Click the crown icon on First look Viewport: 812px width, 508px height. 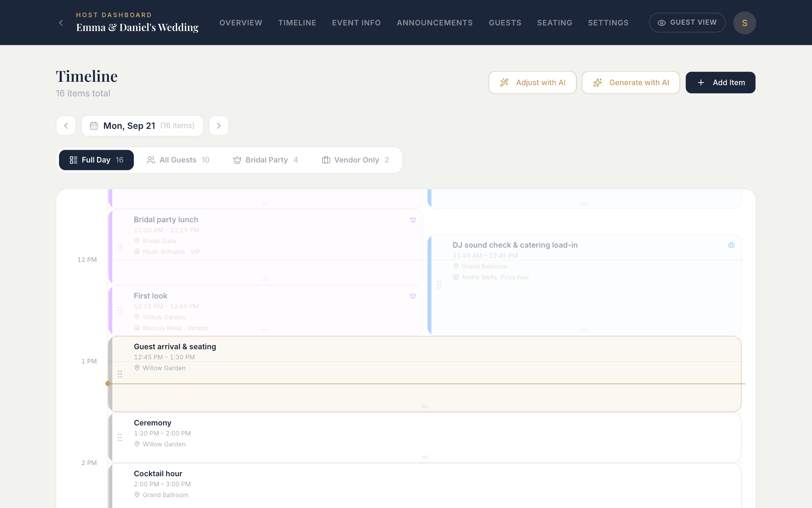point(413,296)
